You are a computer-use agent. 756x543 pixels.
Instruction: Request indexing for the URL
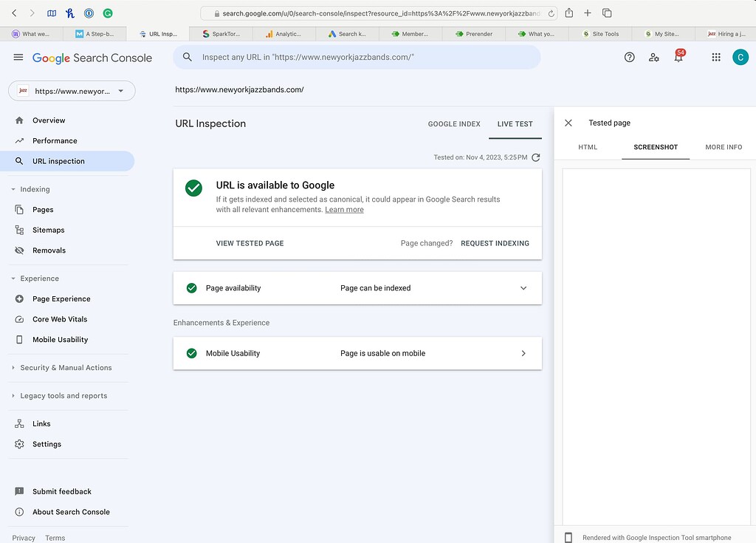(495, 243)
